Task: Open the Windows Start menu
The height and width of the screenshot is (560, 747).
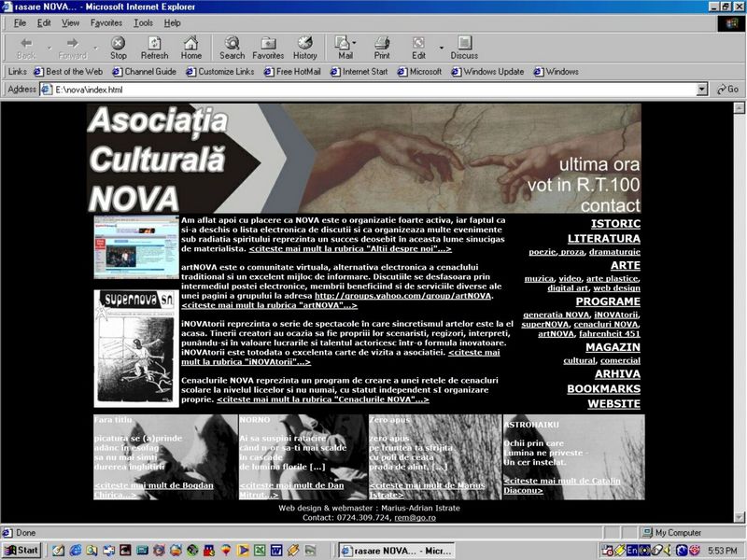Action: 21,551
